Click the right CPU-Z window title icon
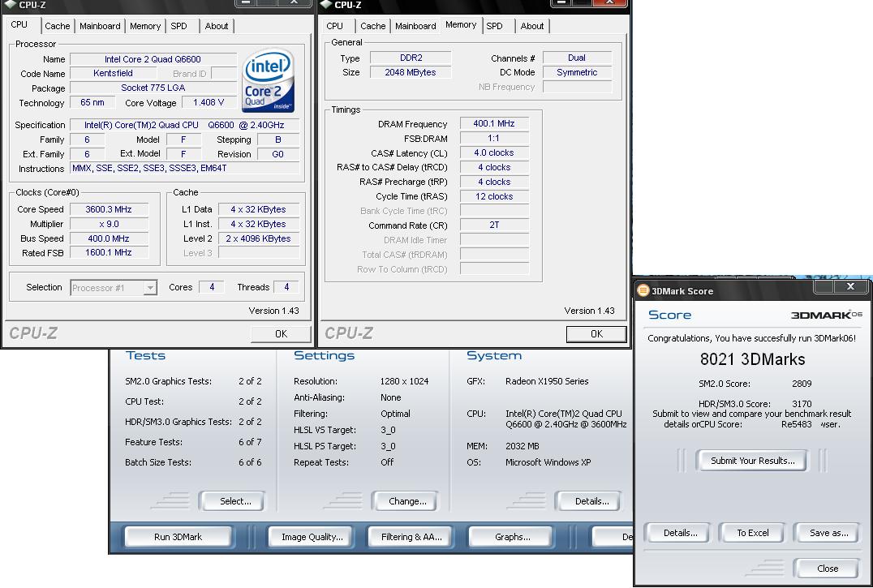This screenshot has height=588, width=873. click(326, 4)
